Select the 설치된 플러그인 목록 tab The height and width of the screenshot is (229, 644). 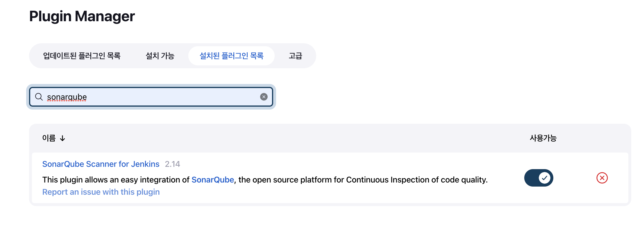tap(231, 56)
